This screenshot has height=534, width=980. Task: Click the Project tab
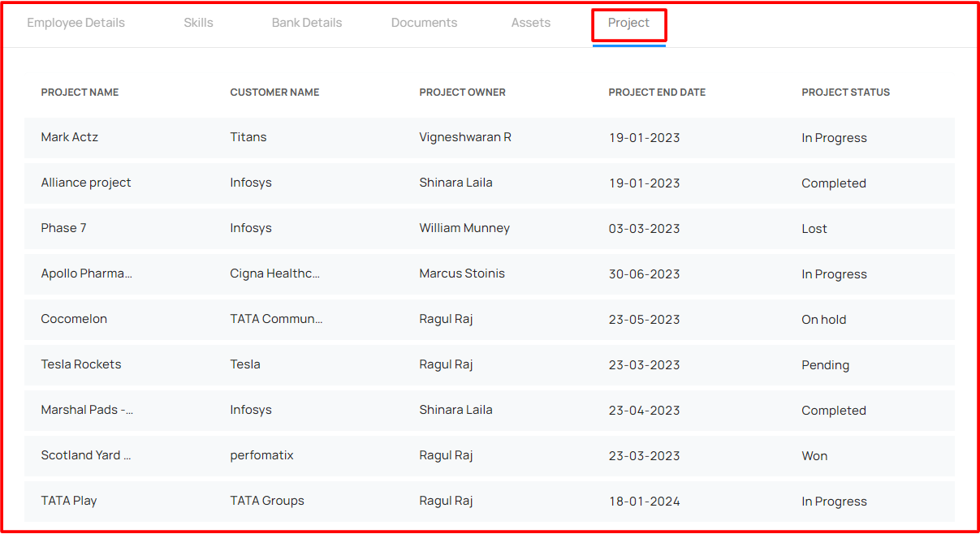point(629,24)
